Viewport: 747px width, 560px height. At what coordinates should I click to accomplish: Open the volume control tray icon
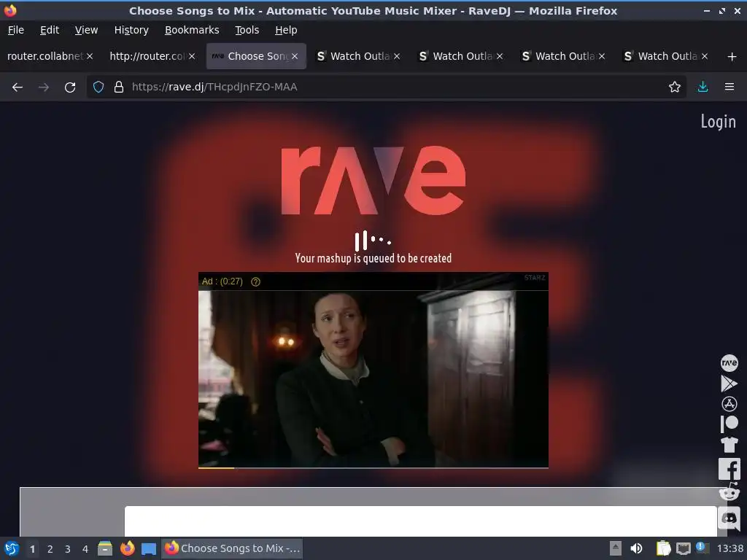(x=636, y=548)
